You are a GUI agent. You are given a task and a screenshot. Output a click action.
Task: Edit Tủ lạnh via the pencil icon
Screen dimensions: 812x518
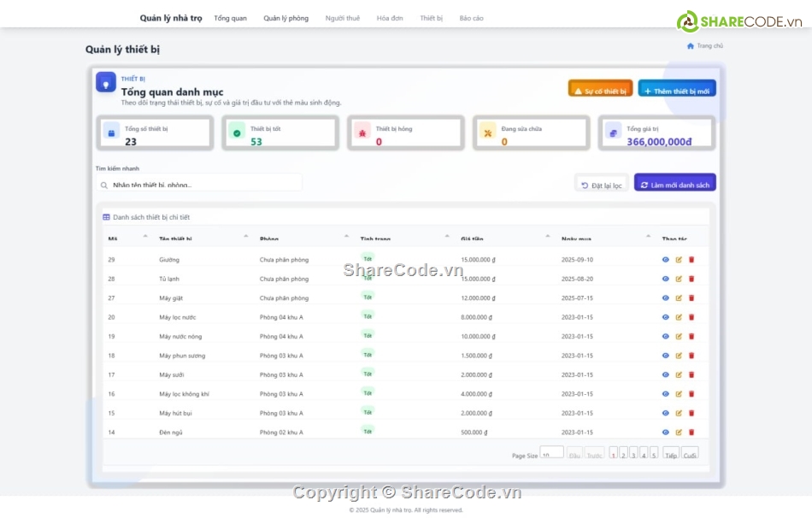coord(679,279)
